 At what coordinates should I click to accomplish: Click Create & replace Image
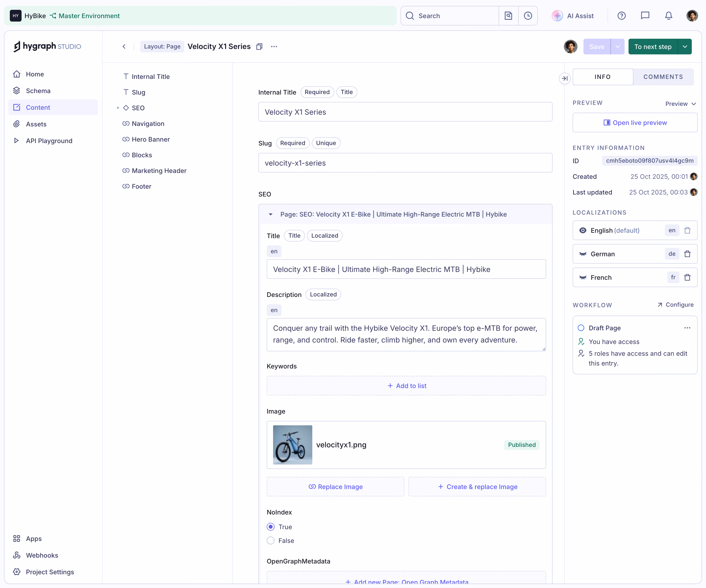point(477,487)
